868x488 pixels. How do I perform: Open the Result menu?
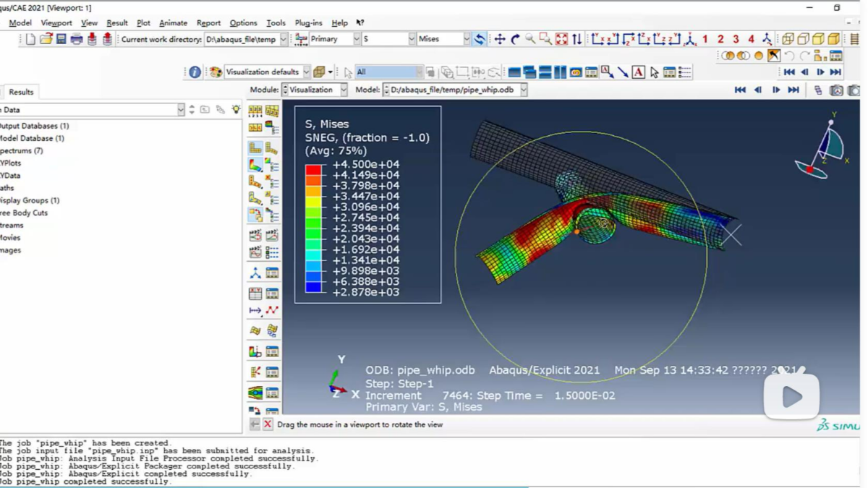pos(117,23)
